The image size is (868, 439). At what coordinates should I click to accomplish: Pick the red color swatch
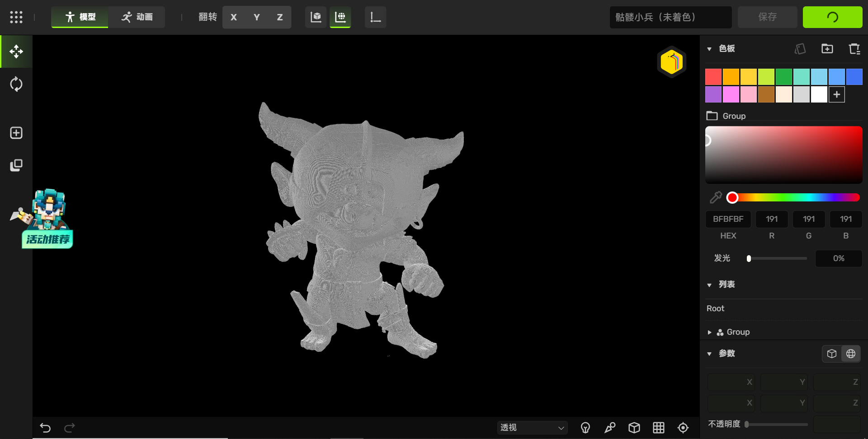click(713, 77)
